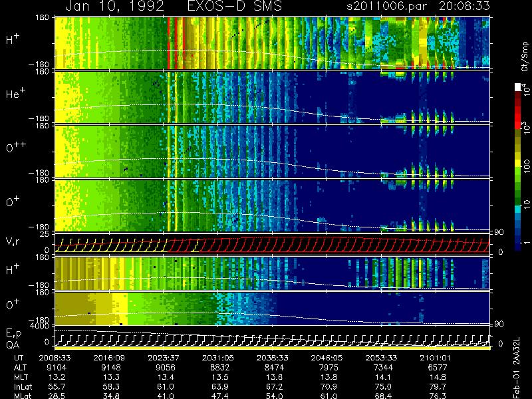The image size is (532, 399).
Task: Click MLat value 34.8
Action: pos(111,396)
